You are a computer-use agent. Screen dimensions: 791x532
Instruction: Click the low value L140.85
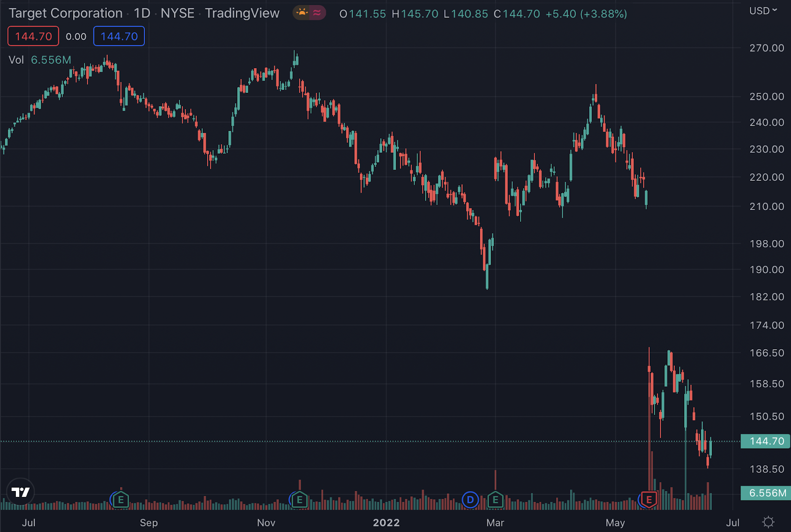(x=466, y=14)
